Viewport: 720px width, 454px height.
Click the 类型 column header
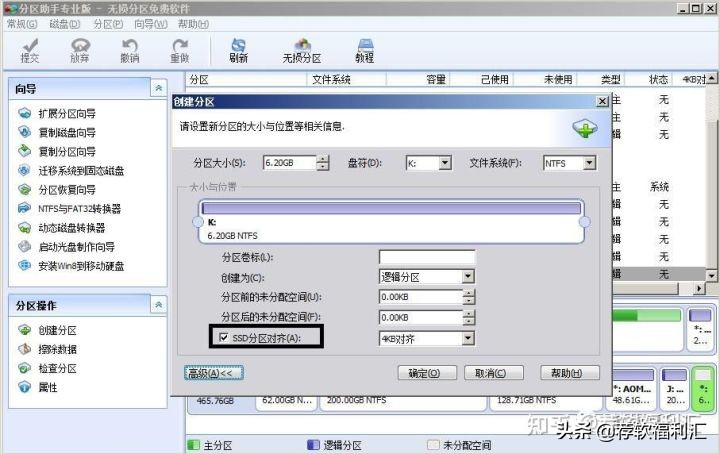[x=601, y=79]
